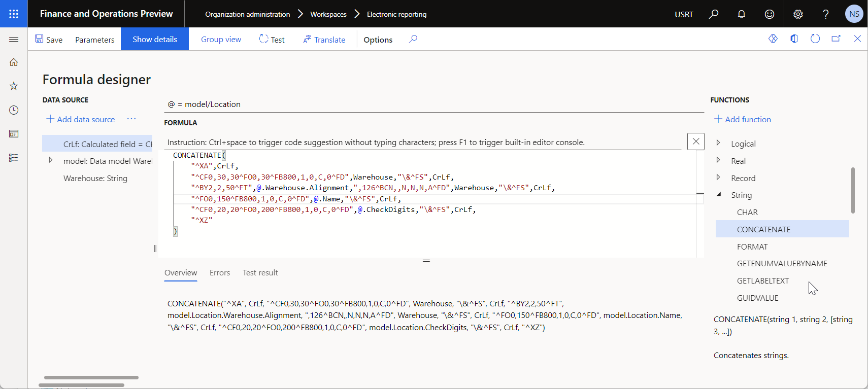Select Warehouse: String data source
The width and height of the screenshot is (868, 389).
click(x=95, y=179)
